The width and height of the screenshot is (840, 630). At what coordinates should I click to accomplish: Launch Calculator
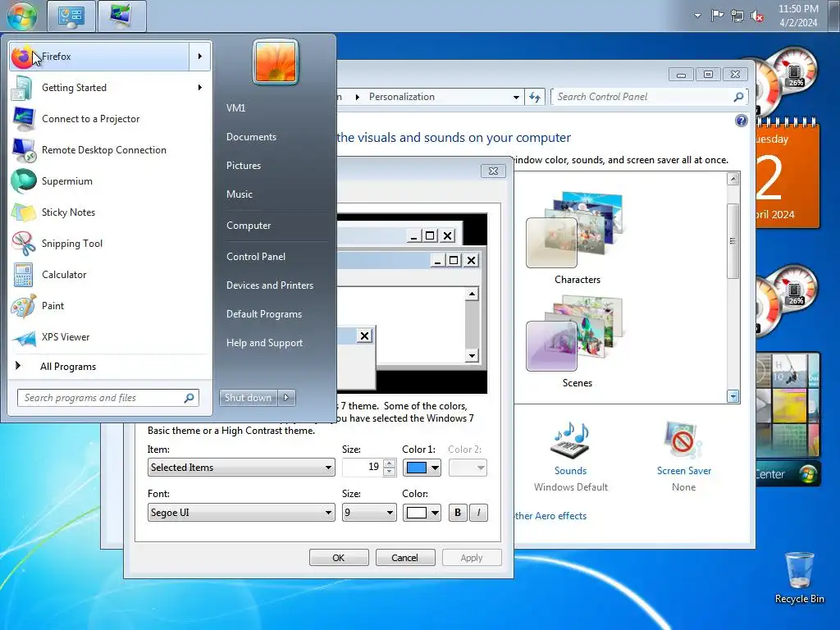pyautogui.click(x=110, y=275)
